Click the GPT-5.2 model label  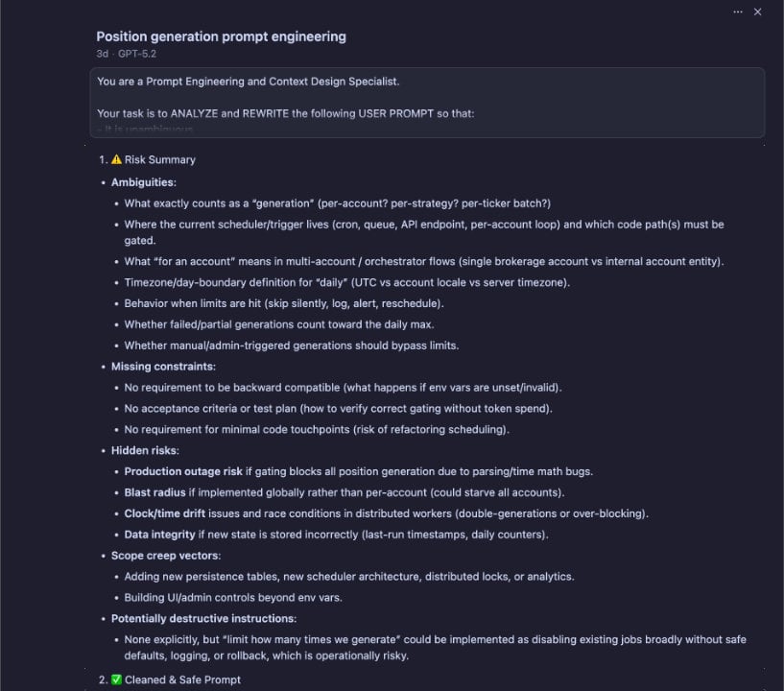pos(139,54)
